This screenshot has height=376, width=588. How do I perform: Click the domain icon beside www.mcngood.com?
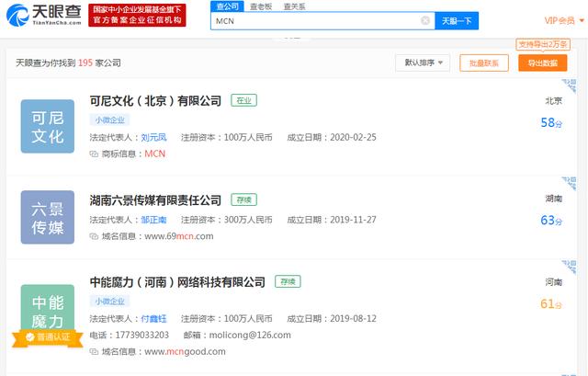[x=94, y=352]
